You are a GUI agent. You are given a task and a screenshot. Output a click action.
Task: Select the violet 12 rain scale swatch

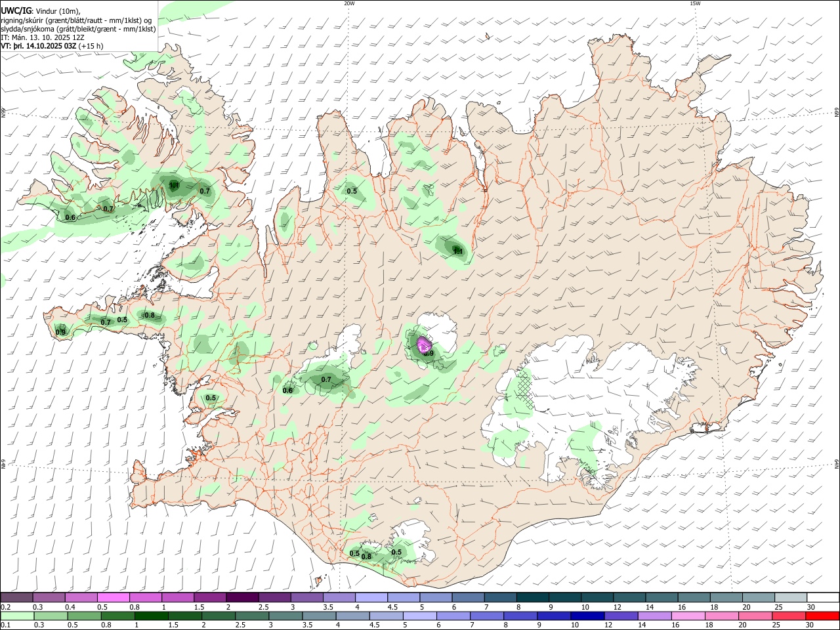tap(621, 616)
